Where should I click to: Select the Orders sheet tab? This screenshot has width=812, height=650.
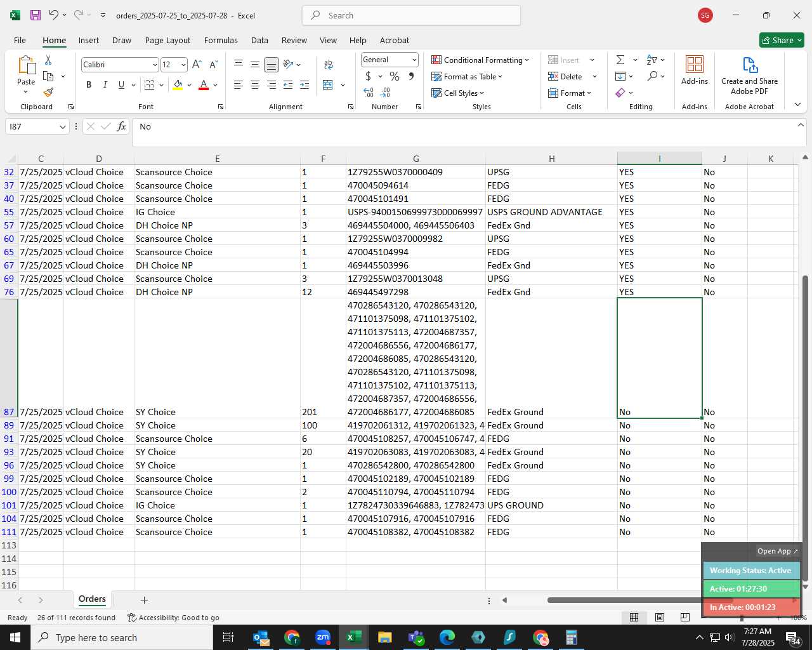(92, 599)
